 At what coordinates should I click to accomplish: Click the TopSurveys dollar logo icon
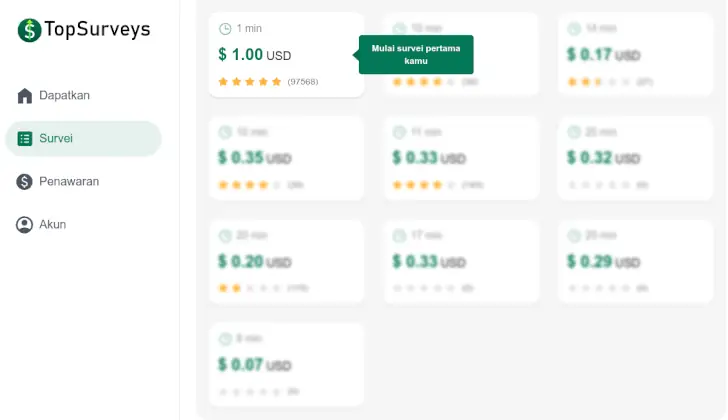click(29, 30)
